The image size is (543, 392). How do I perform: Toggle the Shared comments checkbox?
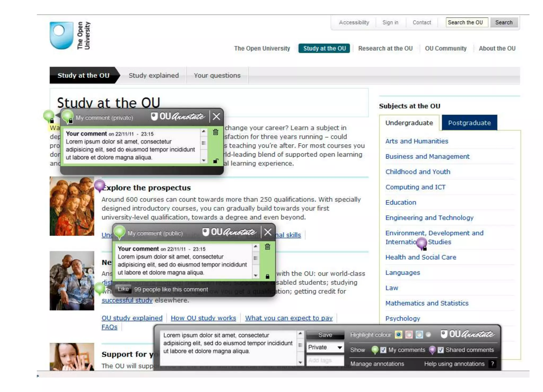pyautogui.click(x=440, y=350)
